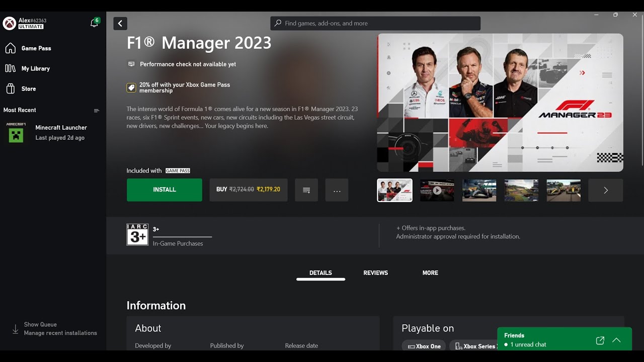The height and width of the screenshot is (362, 644).
Task: Click the game description paragraph
Action: (x=243, y=117)
